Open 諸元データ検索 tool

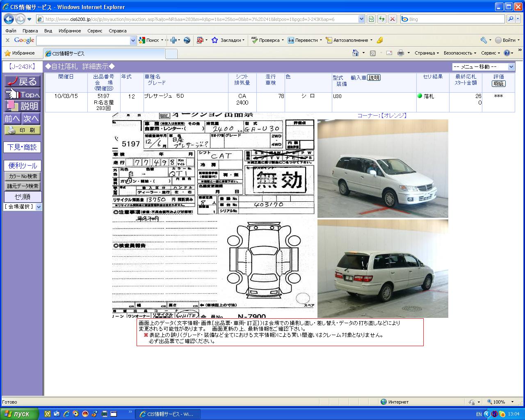pos(23,186)
